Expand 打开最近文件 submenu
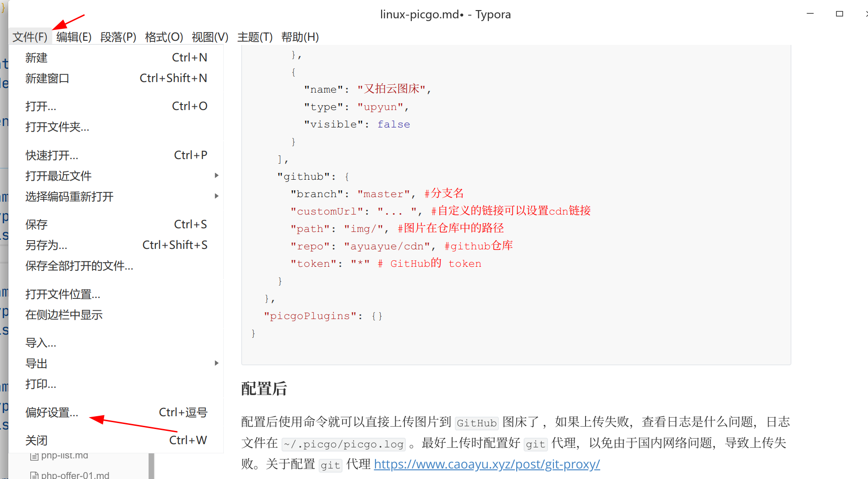This screenshot has width=868, height=479. (116, 176)
